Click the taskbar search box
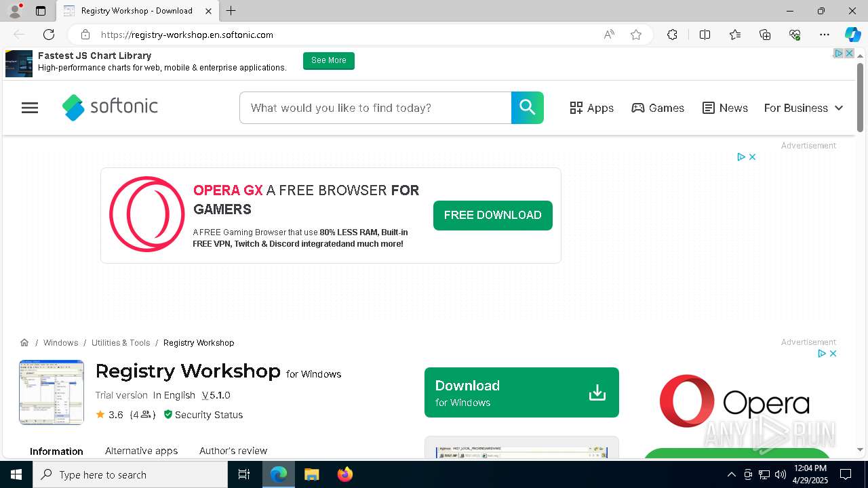This screenshot has height=488, width=868. (x=130, y=474)
